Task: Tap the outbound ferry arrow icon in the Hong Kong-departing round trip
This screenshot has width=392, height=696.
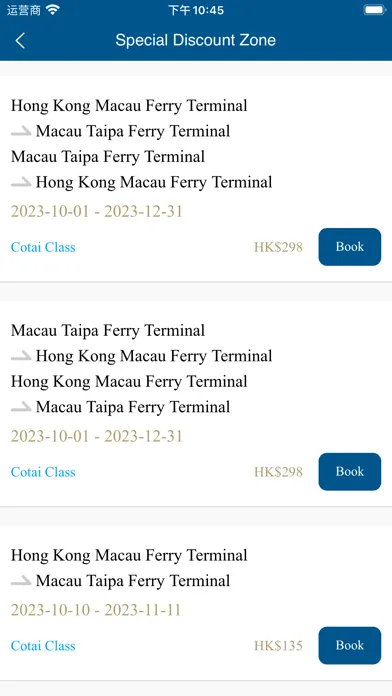Action: [21, 131]
